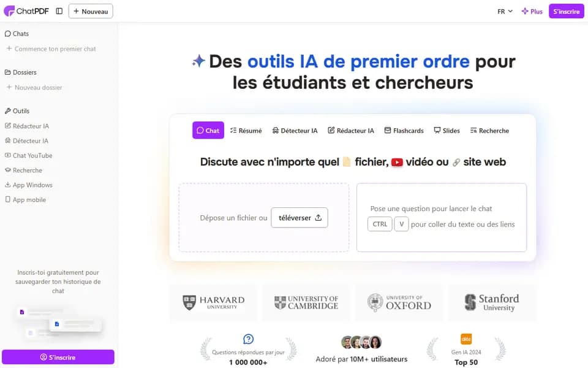Viewport: 588px width, 368px height.
Task: Click the V key badge
Action: (x=401, y=224)
